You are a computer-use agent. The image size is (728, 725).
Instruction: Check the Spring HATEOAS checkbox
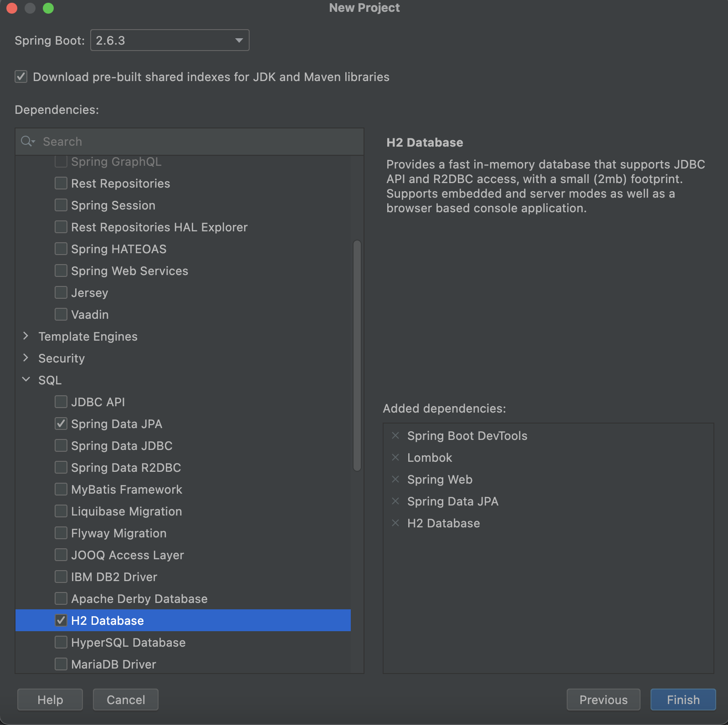pos(61,249)
